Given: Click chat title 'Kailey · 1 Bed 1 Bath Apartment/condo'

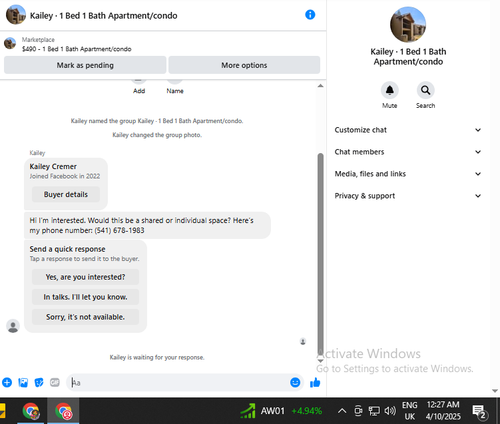Looking at the screenshot, I should [x=104, y=16].
